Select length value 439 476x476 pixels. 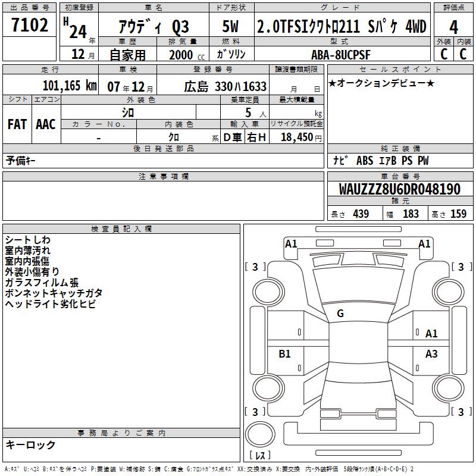pyautogui.click(x=361, y=214)
